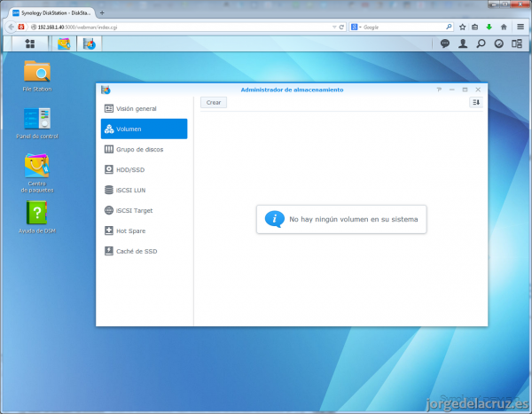Click the Storage Manager title bar icon
Image resolution: width=532 pixels, height=414 pixels.
(x=106, y=90)
